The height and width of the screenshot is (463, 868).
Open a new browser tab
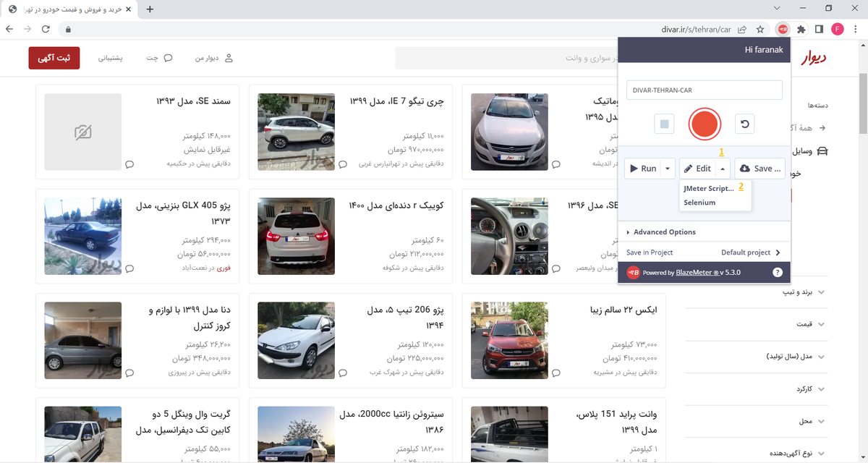point(150,9)
